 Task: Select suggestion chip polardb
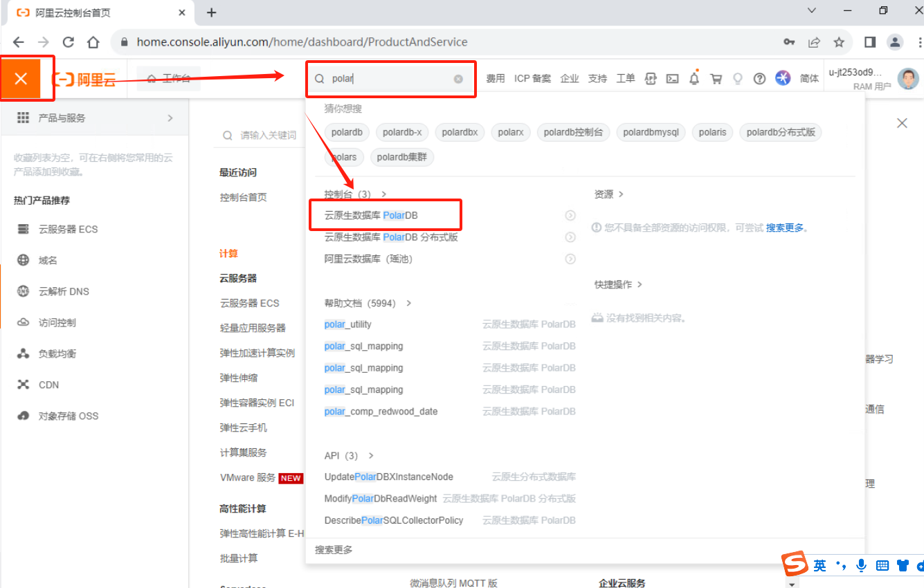[x=347, y=132]
